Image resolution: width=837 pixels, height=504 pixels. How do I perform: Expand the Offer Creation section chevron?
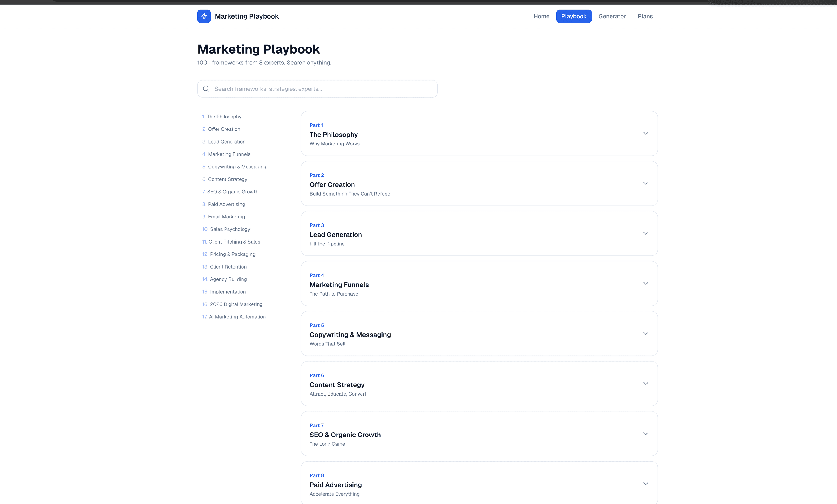[x=645, y=183]
